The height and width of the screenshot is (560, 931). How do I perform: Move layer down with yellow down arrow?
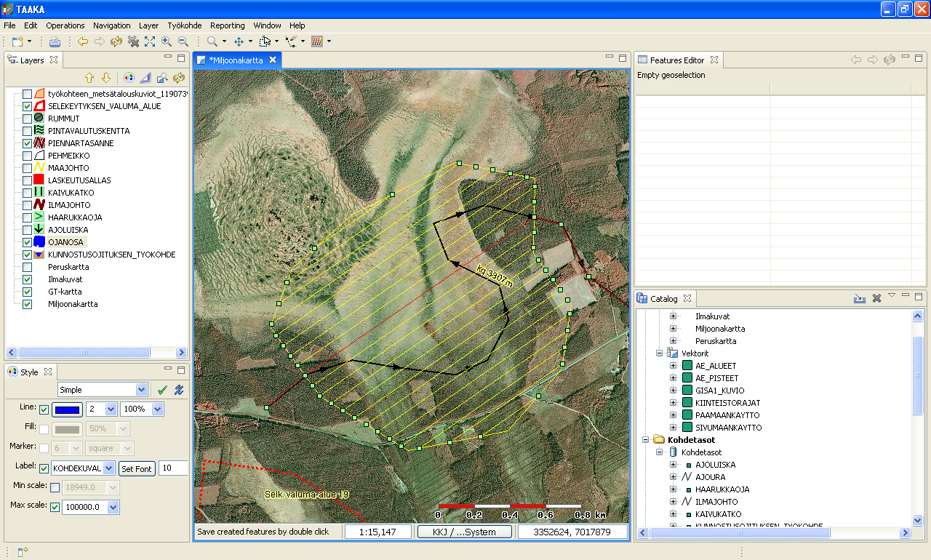click(106, 78)
